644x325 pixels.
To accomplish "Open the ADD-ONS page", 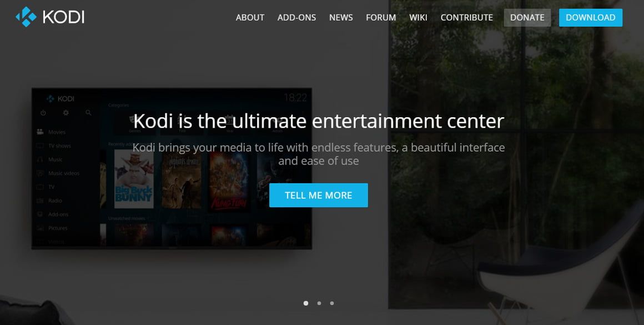I will pyautogui.click(x=296, y=18).
